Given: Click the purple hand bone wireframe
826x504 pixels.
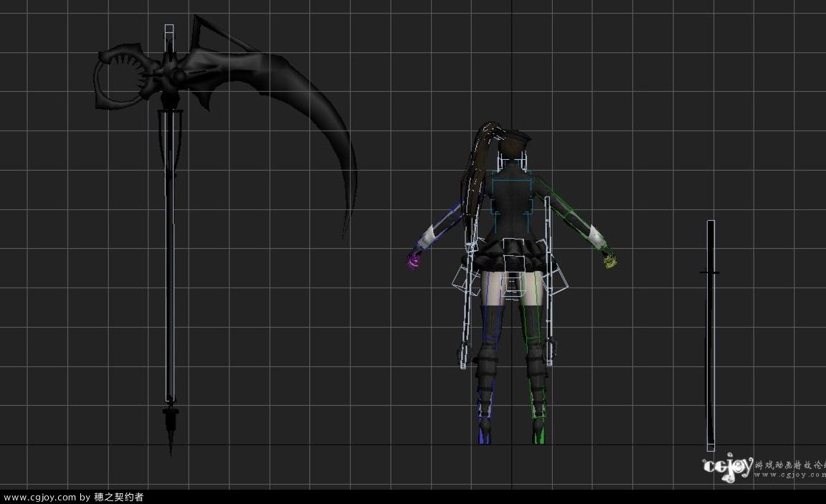Looking at the screenshot, I should 414,261.
